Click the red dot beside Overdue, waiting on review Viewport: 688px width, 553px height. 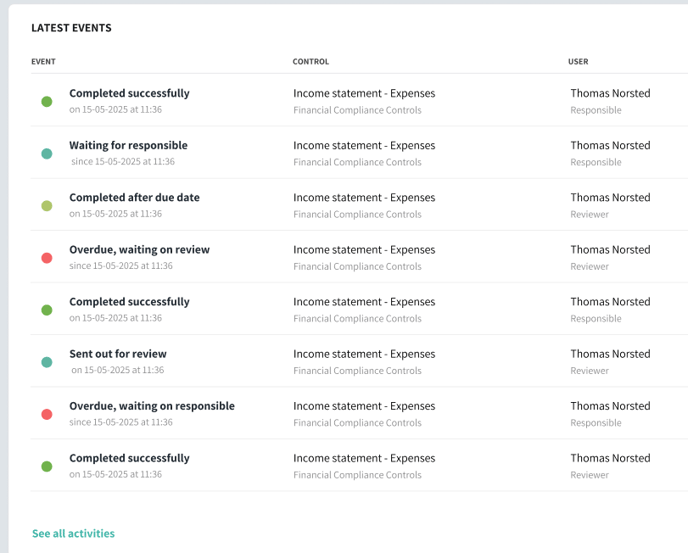point(47,258)
